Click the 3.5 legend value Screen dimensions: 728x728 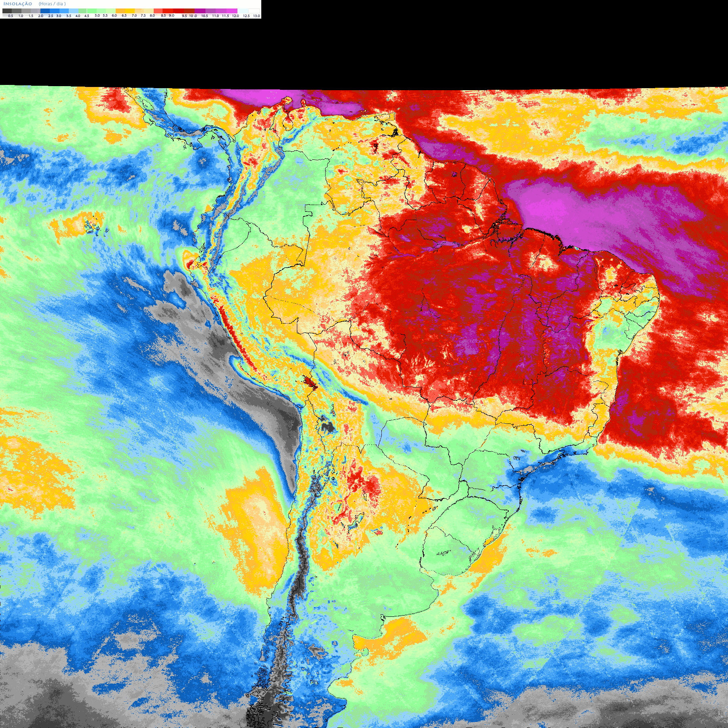[x=69, y=16]
